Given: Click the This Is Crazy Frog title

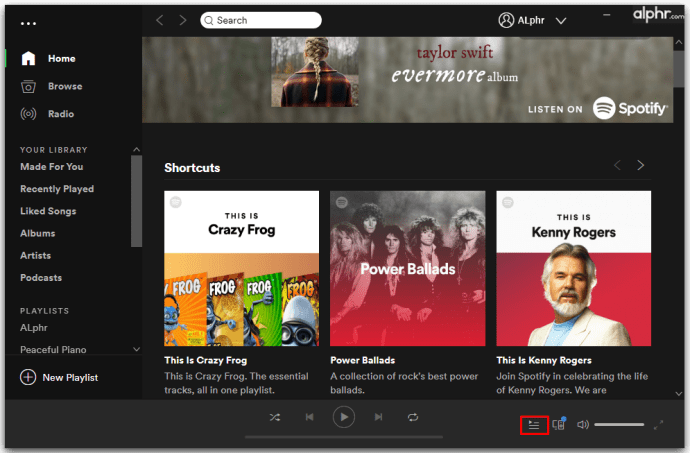Looking at the screenshot, I should (x=206, y=360).
